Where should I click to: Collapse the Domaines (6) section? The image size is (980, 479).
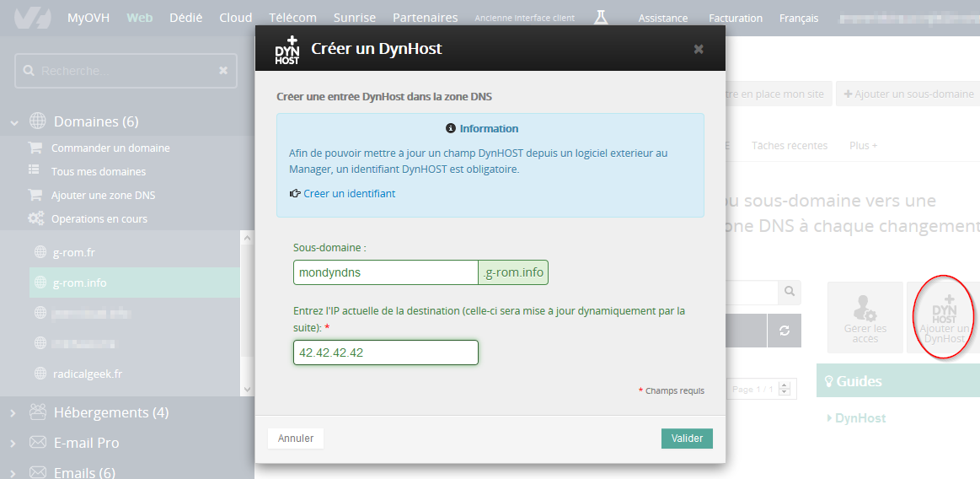tap(13, 122)
